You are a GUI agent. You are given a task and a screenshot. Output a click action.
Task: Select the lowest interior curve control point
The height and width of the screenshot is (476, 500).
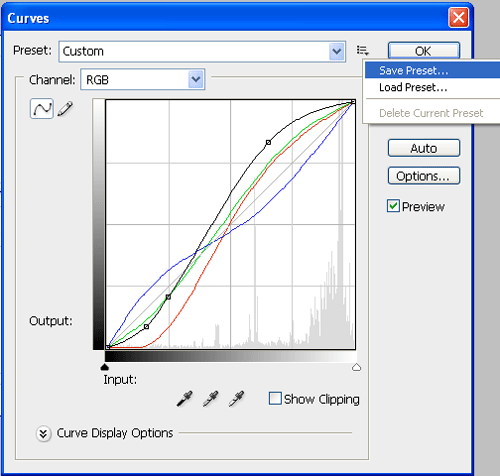tap(146, 326)
